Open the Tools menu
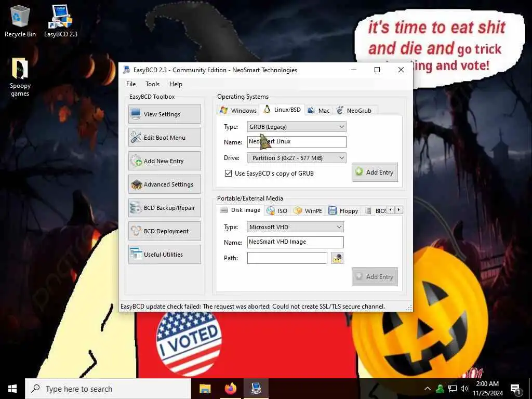 tap(152, 84)
